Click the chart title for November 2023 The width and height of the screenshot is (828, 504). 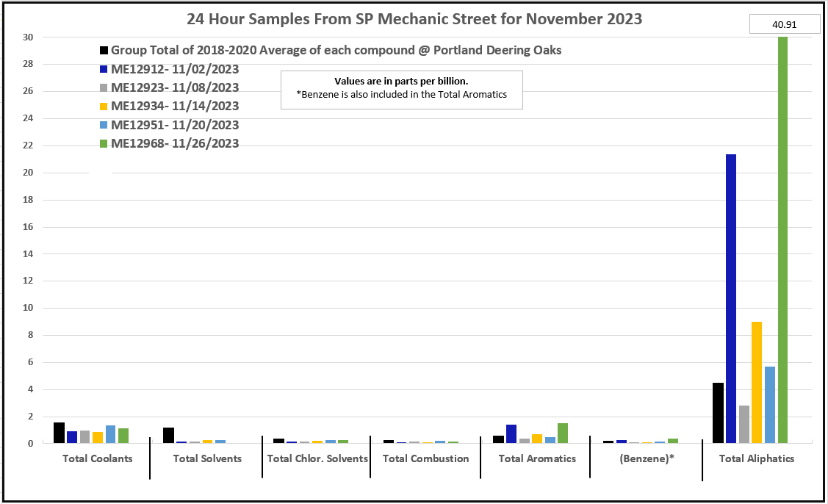click(414, 19)
